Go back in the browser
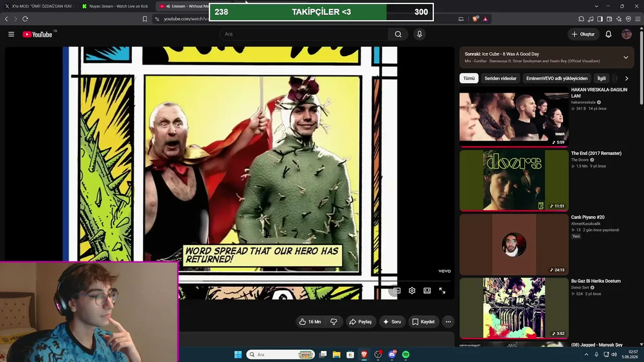This screenshot has width=644, height=362. coord(7,19)
